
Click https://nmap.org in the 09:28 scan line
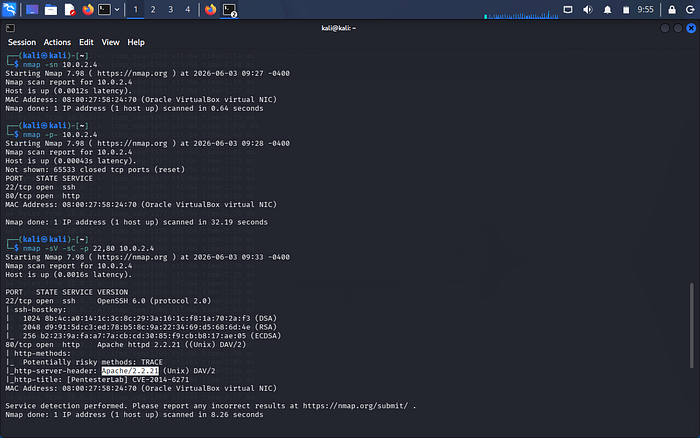click(x=132, y=143)
